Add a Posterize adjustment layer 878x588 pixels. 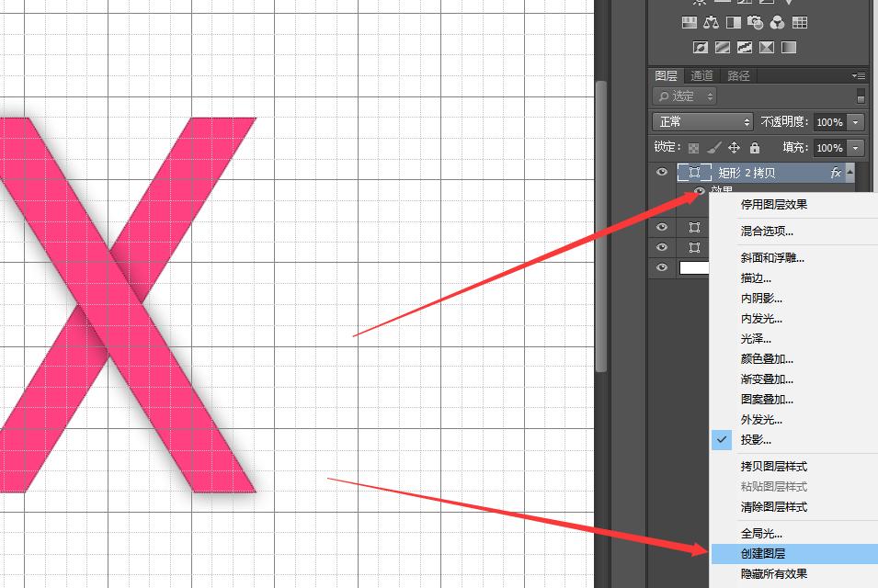(x=723, y=48)
